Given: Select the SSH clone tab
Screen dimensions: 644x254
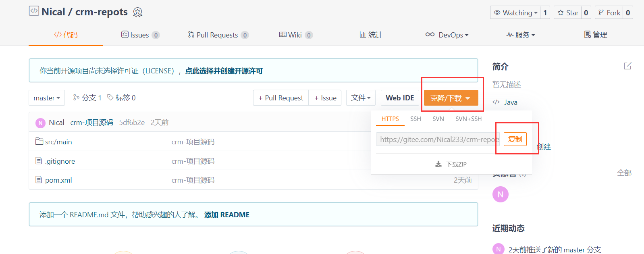Looking at the screenshot, I should (x=415, y=119).
